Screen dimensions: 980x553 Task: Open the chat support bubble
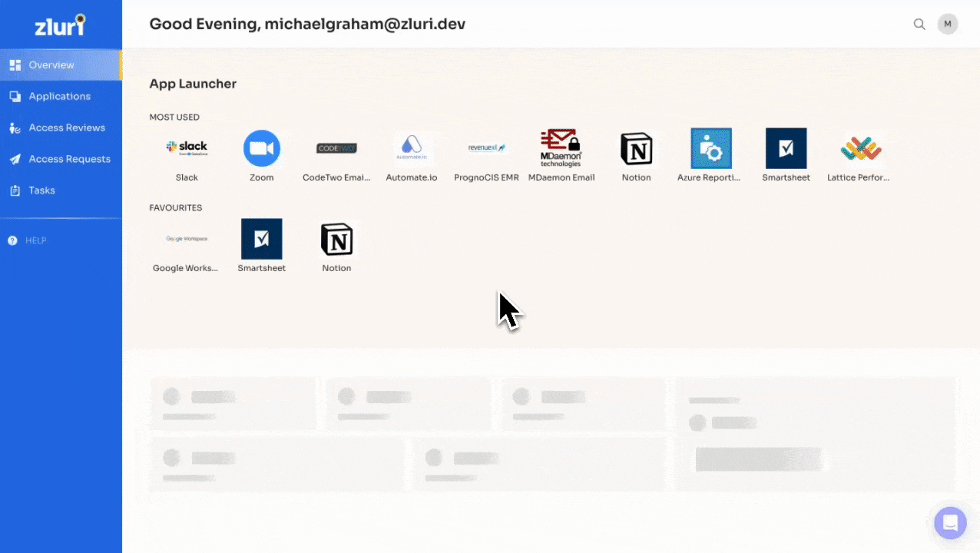pos(950,523)
